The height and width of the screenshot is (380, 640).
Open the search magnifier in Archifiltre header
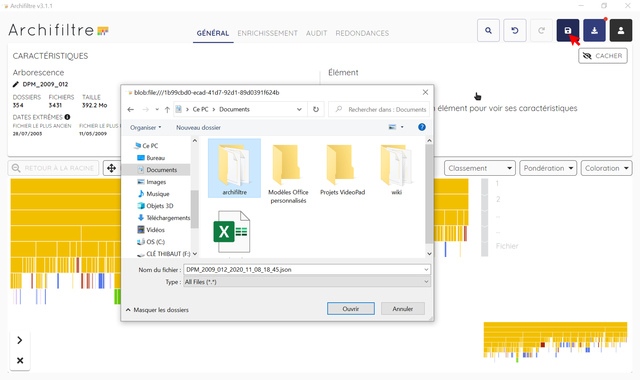click(488, 31)
